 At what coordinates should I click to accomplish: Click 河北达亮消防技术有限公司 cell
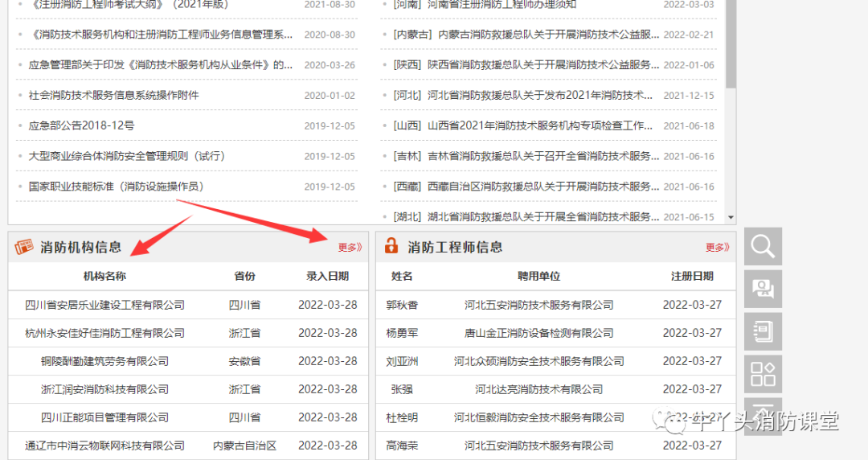point(538,389)
